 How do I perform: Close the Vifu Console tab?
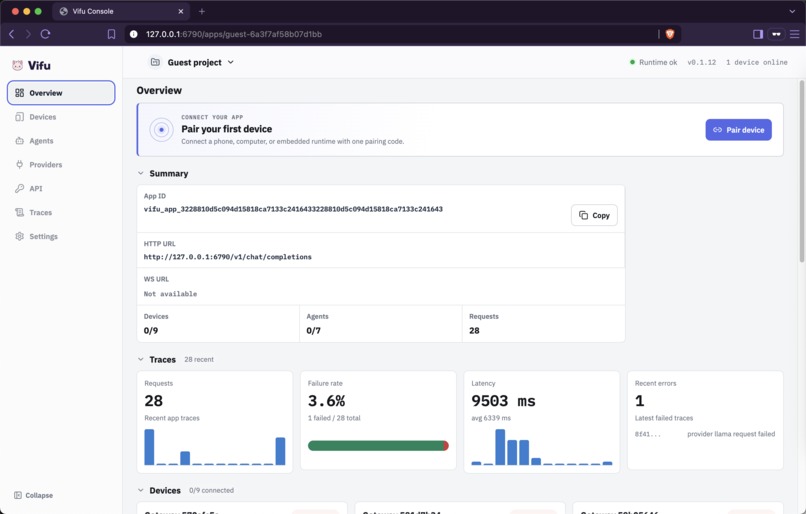[180, 11]
